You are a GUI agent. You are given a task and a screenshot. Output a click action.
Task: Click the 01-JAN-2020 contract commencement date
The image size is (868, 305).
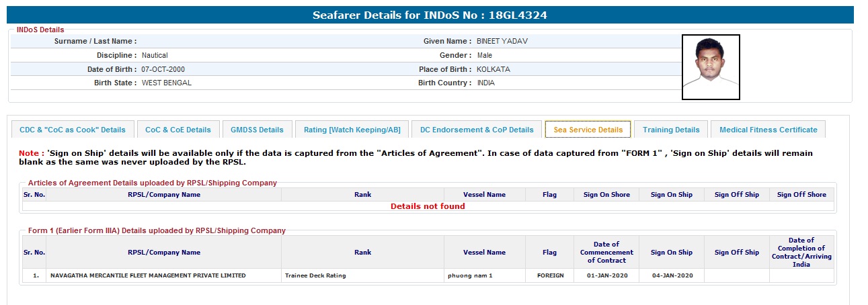point(606,275)
